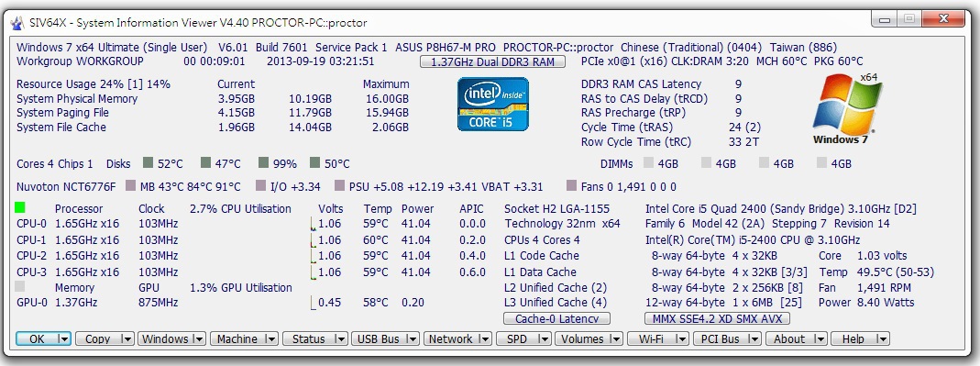
Task: Click the disk square labeled 52°C
Action: pos(148,162)
